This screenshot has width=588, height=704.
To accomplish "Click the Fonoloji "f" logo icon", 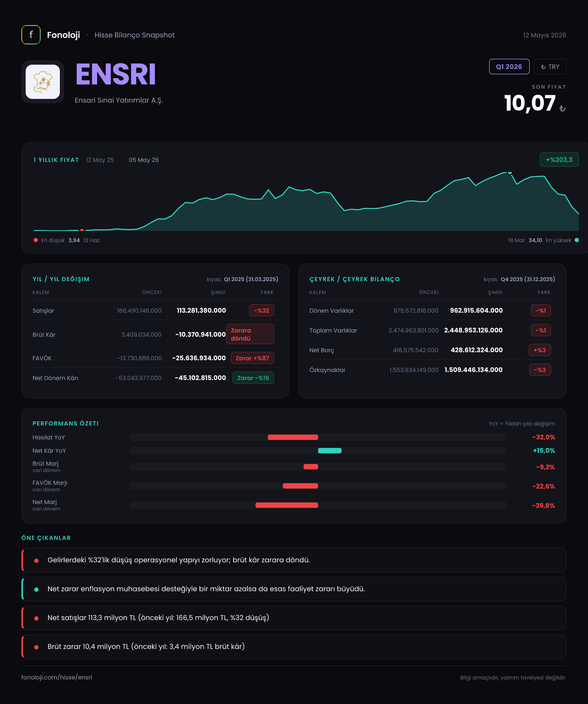I will (31, 35).
